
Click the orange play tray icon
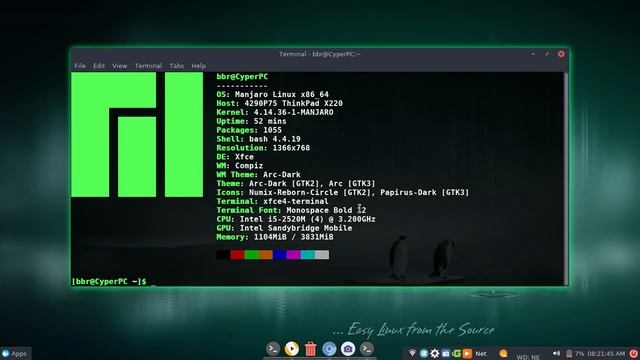tap(467, 353)
